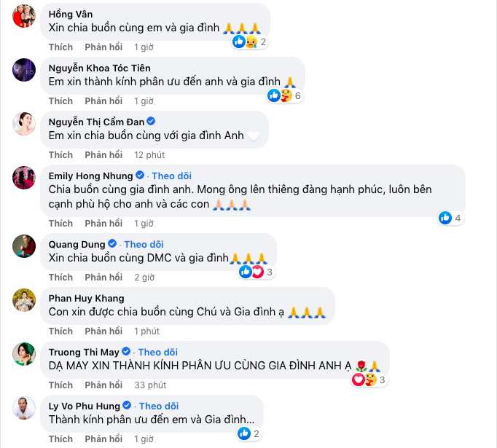
Task: Open Phan Huy Khang's profile name link
Action: coord(86,298)
